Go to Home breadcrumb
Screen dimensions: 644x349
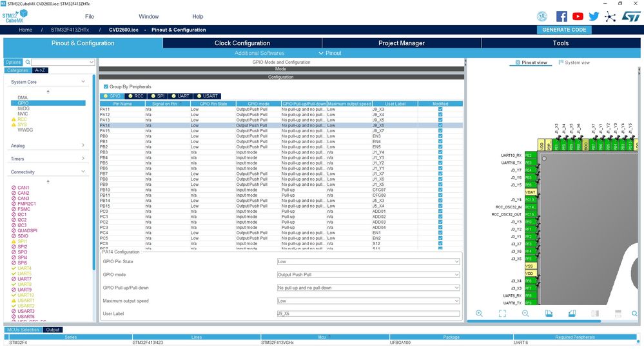[26, 30]
